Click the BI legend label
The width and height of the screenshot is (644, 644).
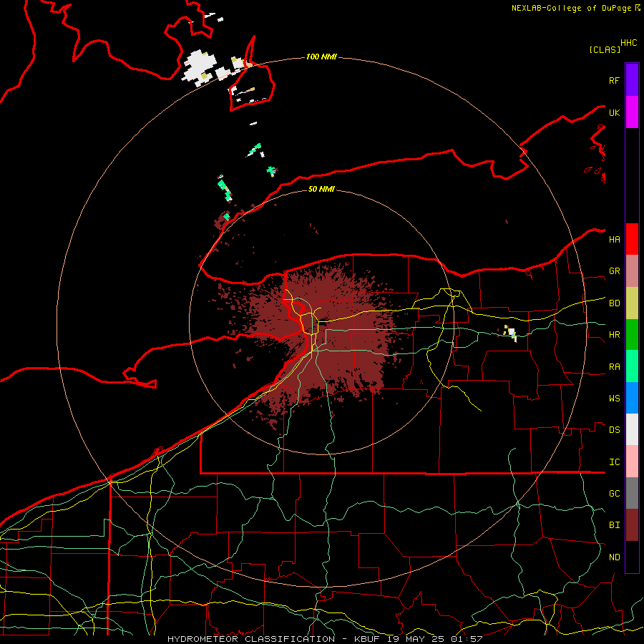coord(614,525)
